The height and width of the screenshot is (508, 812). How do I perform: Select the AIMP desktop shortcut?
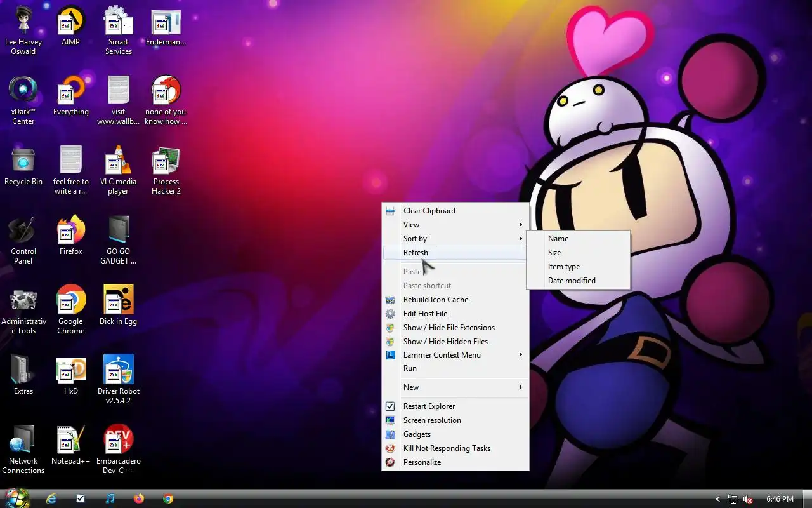pos(70,27)
